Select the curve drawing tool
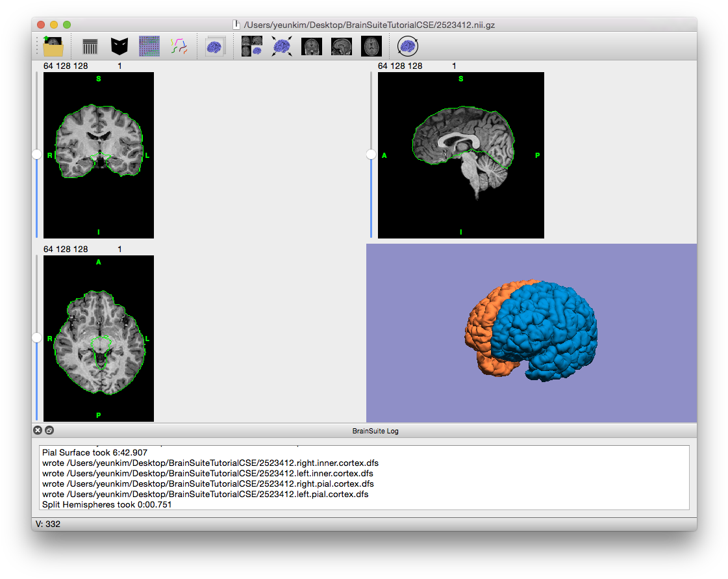The width and height of the screenshot is (728, 579). pos(179,45)
